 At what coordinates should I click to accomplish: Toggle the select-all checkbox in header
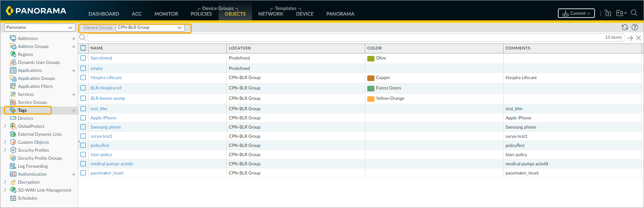(x=83, y=48)
